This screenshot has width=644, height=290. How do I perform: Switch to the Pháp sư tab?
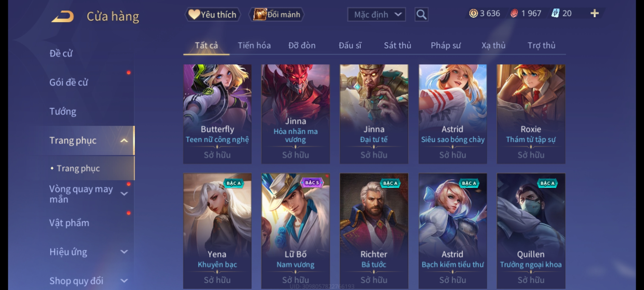(x=445, y=45)
